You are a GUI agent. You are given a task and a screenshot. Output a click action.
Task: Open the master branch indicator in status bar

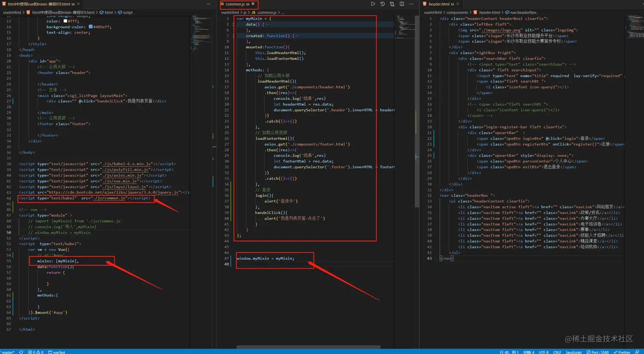point(8,352)
